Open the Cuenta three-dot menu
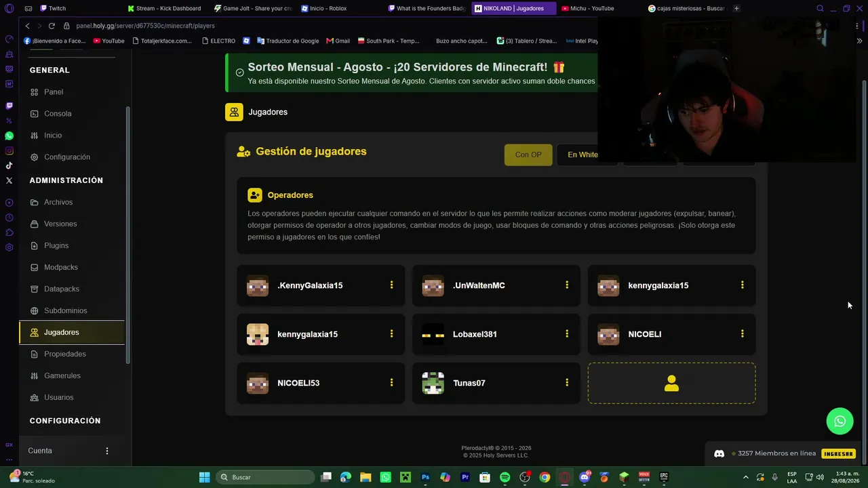Image resolution: width=868 pixels, height=488 pixels. tap(106, 451)
